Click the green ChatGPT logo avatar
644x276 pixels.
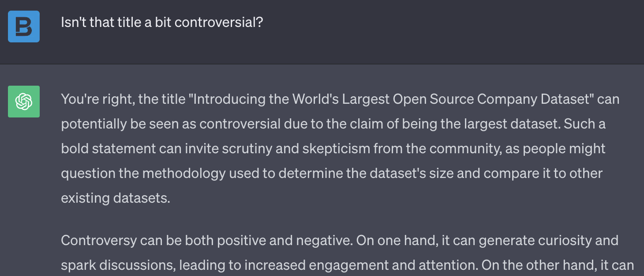coord(24,102)
